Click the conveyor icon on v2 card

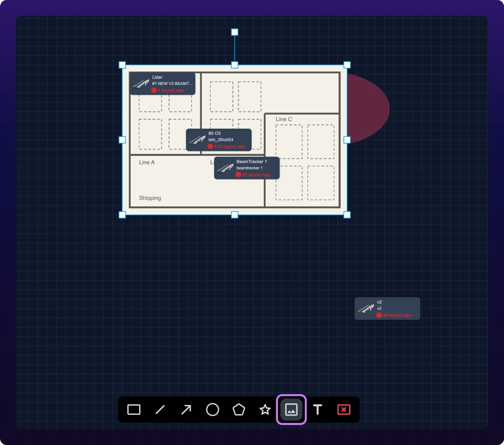(366, 308)
